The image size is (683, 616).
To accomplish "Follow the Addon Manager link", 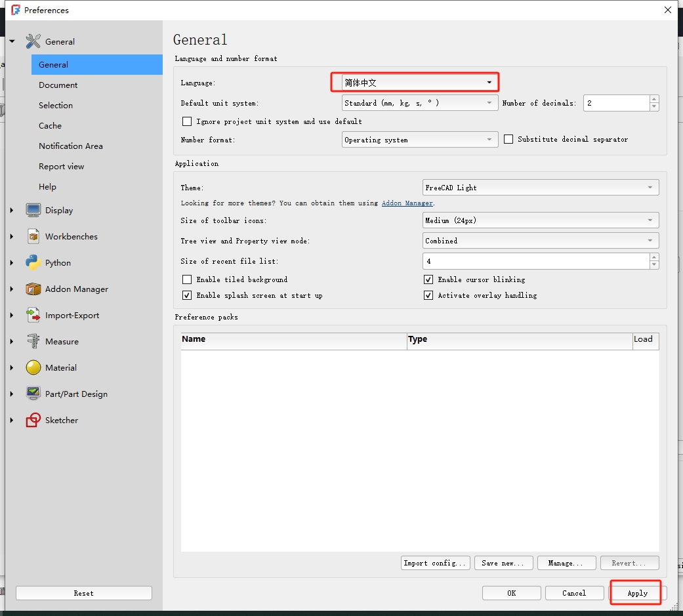I will tap(407, 203).
